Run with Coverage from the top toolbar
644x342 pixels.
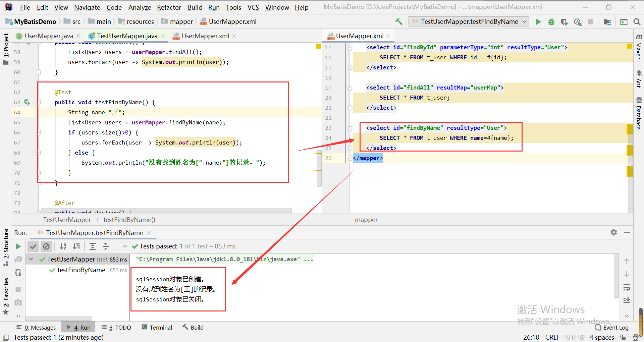pyautogui.click(x=564, y=22)
